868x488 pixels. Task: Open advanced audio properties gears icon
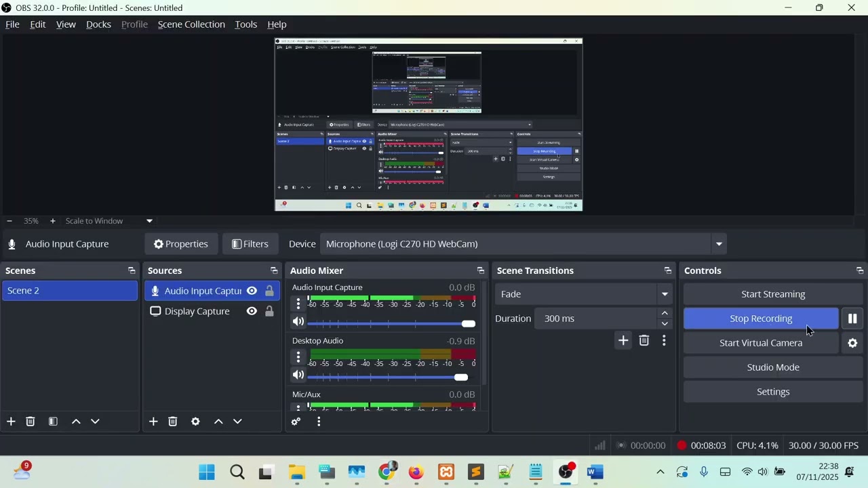pyautogui.click(x=296, y=422)
